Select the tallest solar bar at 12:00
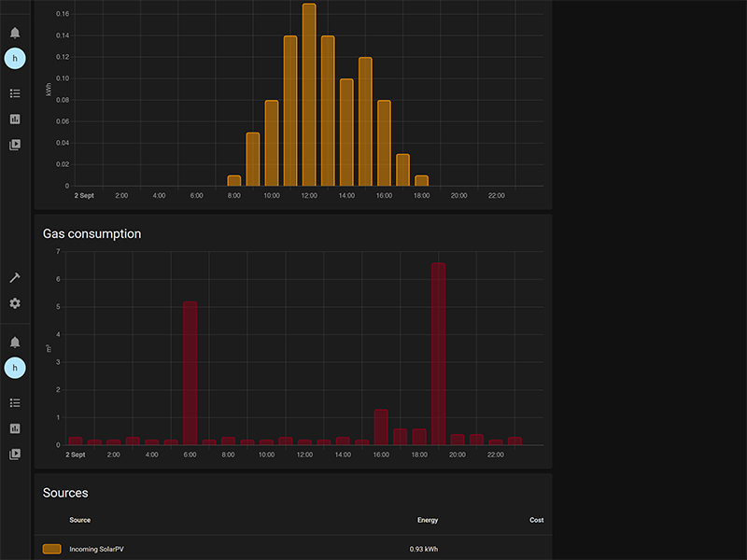 click(309, 95)
